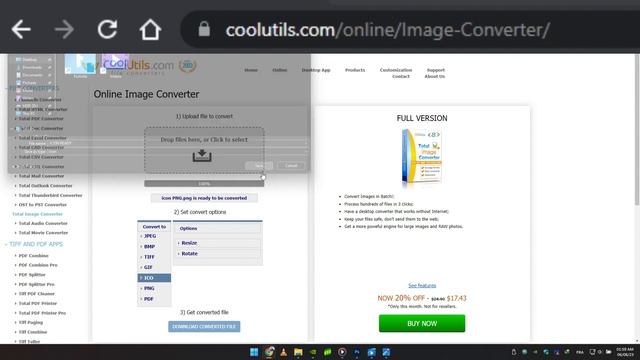Open Tiff Paging sidebar link

[x=31, y=323]
